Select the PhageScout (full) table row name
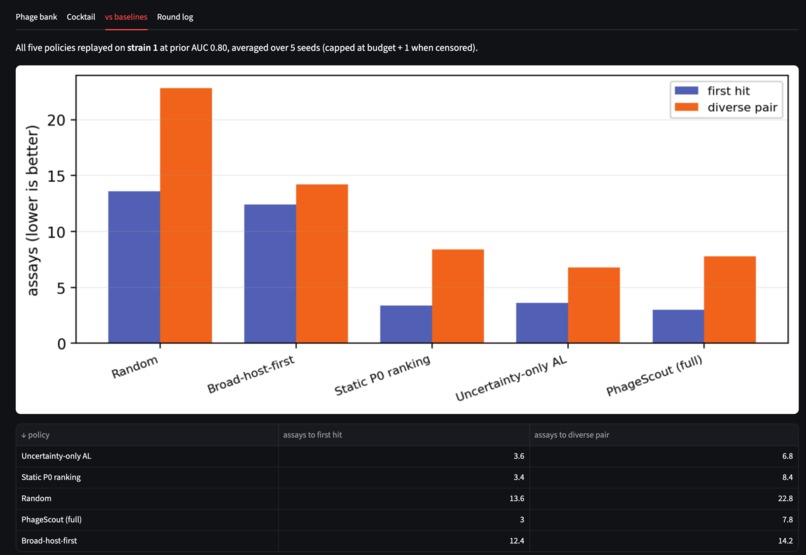 click(x=51, y=519)
